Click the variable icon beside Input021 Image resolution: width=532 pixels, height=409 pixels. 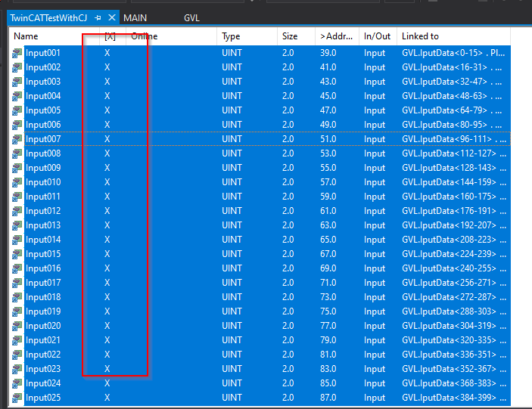(17, 340)
